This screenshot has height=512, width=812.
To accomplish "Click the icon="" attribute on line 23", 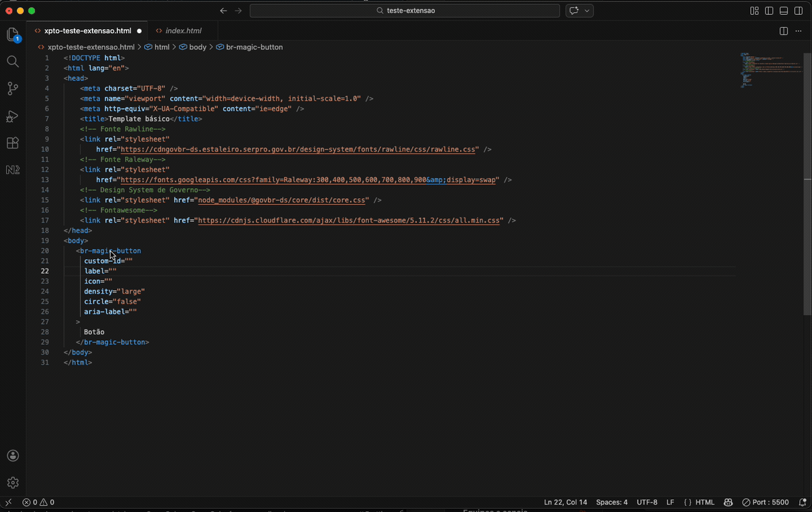I will pos(98,281).
